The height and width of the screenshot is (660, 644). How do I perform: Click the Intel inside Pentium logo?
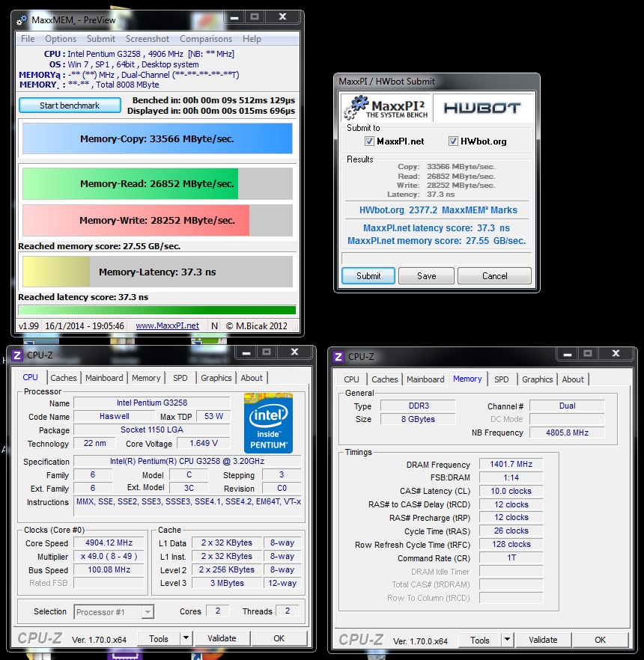click(268, 423)
